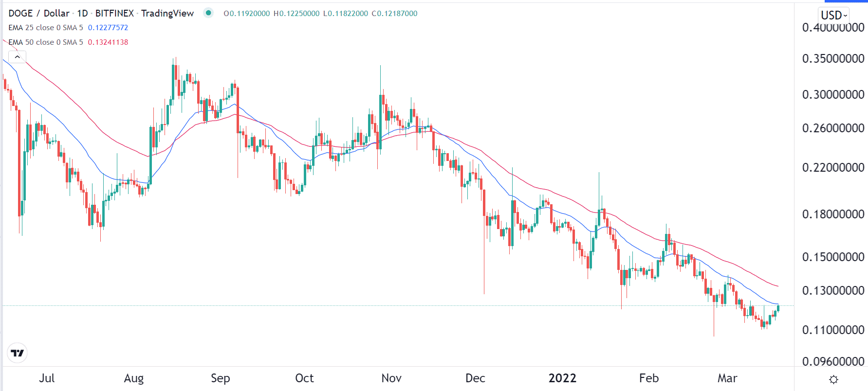Select the EMA 25 close indicator legend
This screenshot has width=868, height=391.
pyautogui.click(x=46, y=28)
